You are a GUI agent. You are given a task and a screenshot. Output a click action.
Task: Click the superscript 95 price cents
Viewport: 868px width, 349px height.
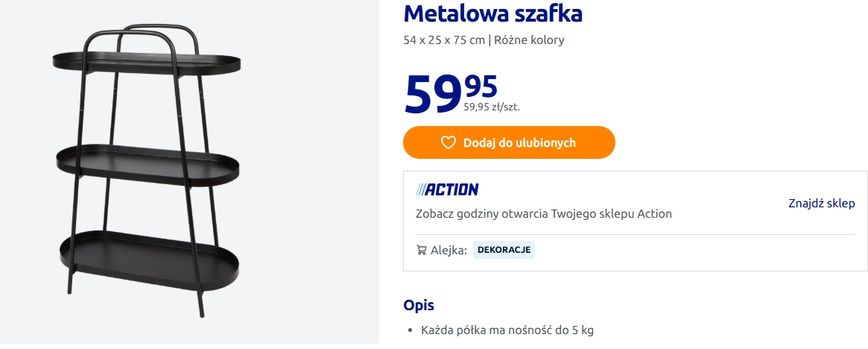click(481, 87)
